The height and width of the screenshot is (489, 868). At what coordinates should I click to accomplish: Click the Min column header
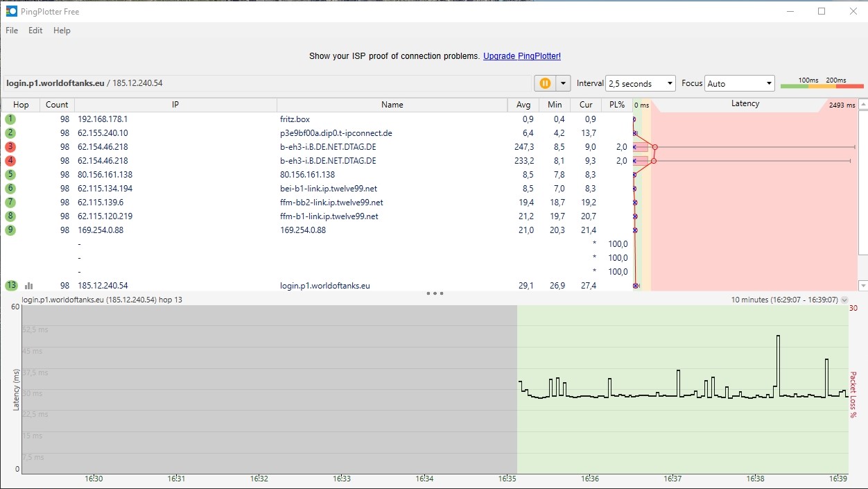pyautogui.click(x=555, y=105)
